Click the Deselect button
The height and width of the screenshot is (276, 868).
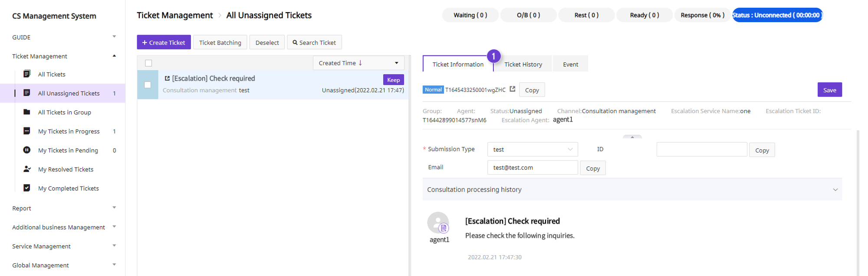coord(267,42)
